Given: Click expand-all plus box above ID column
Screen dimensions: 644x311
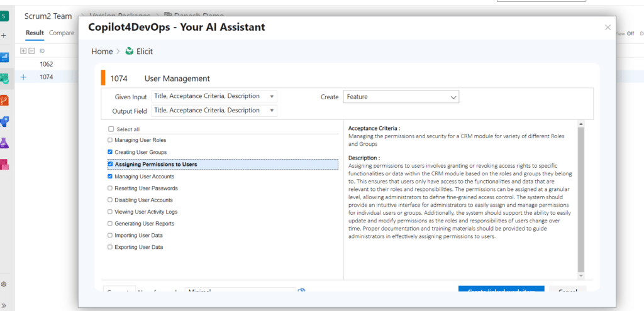Looking at the screenshot, I should pyautogui.click(x=23, y=51).
